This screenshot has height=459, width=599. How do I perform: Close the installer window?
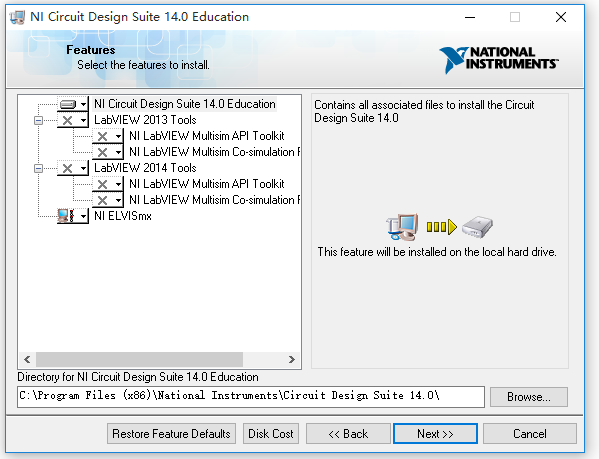coord(561,17)
